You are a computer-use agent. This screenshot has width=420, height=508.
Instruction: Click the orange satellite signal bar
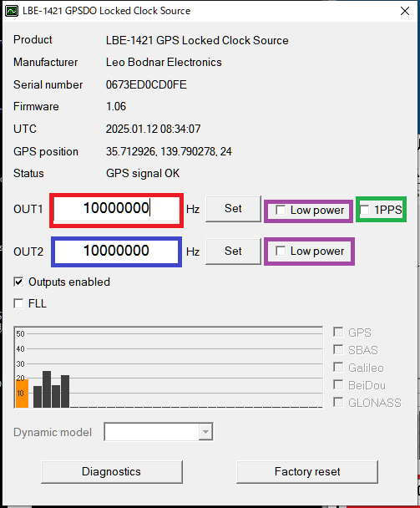point(22,394)
